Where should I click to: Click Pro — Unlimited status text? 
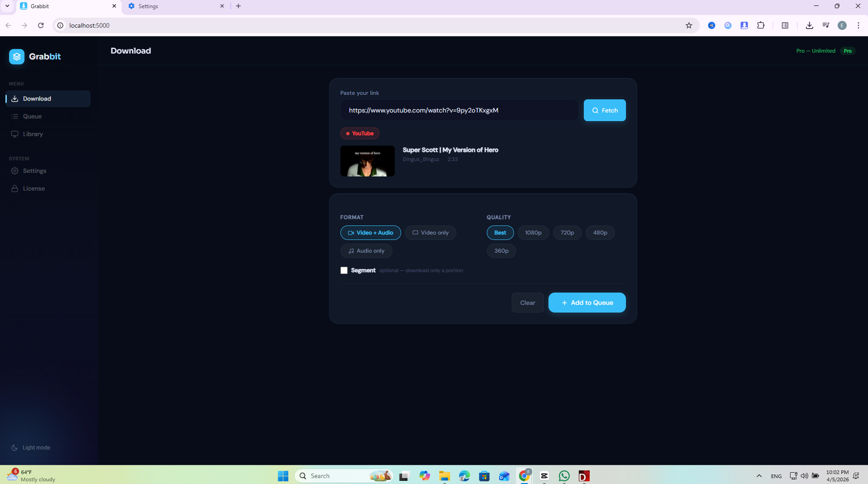(815, 51)
